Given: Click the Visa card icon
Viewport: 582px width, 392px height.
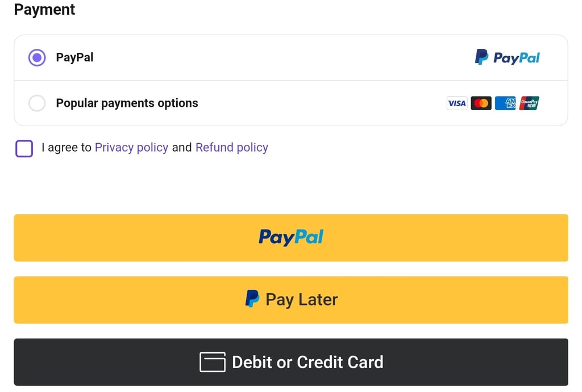Looking at the screenshot, I should [x=457, y=103].
